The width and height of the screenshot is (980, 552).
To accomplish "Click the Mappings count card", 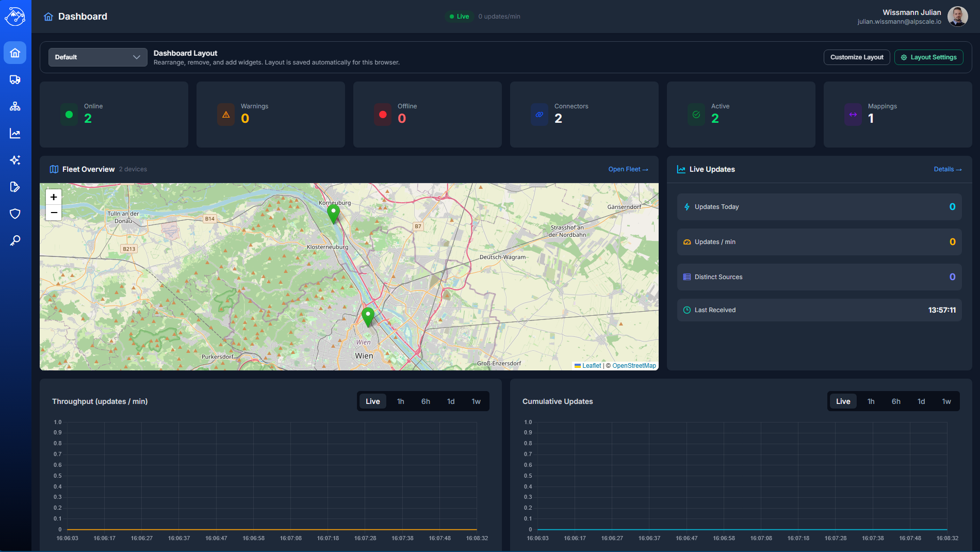I will [898, 115].
